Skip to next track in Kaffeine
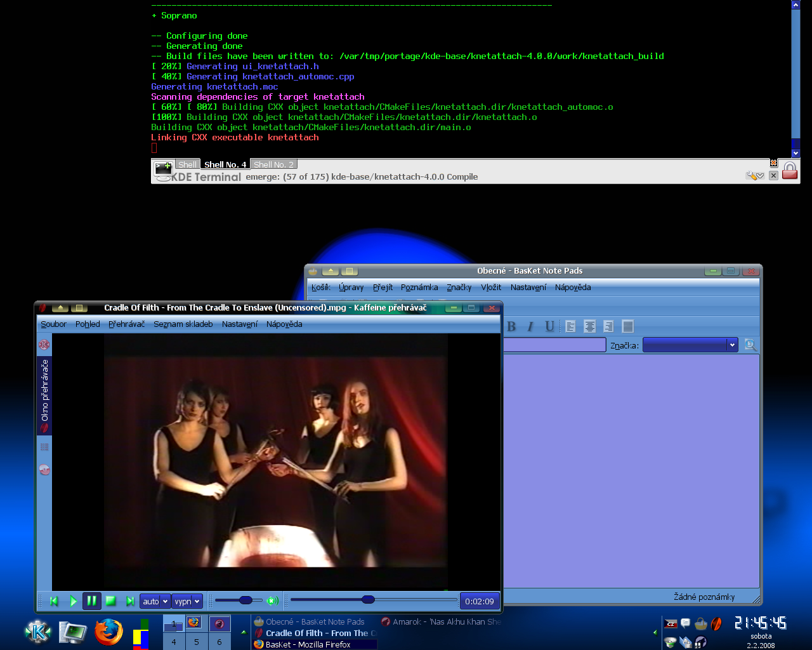 coord(130,601)
